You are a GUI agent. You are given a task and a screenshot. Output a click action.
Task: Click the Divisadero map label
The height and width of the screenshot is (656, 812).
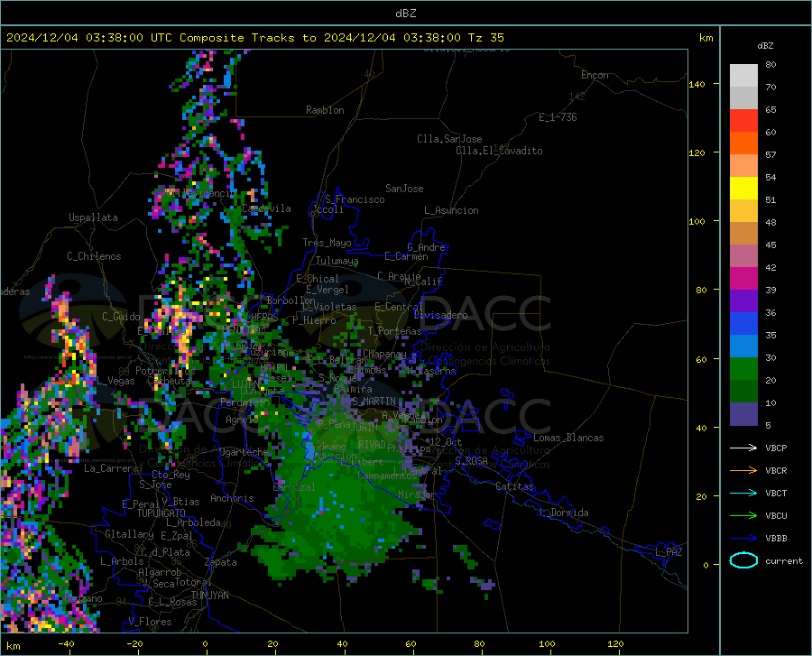click(440, 315)
